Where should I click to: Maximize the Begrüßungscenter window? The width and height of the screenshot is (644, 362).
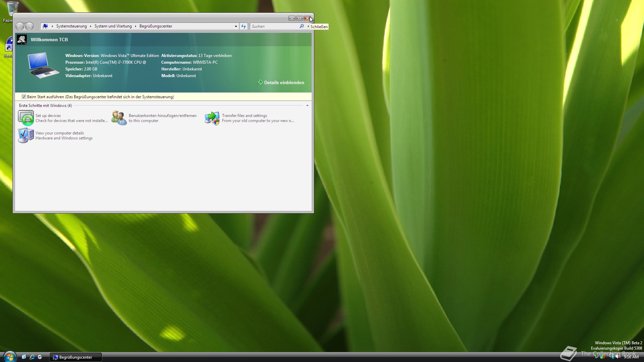click(300, 18)
